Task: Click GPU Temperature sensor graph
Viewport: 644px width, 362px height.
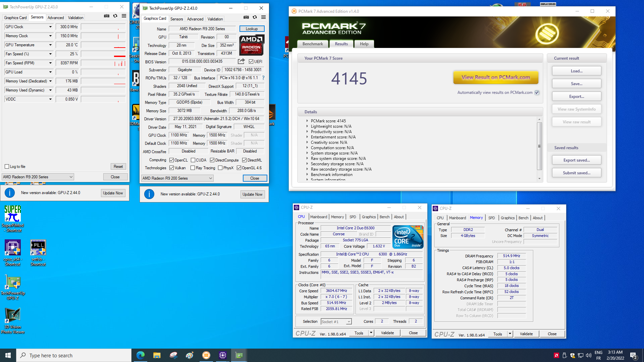Action: tap(103, 45)
